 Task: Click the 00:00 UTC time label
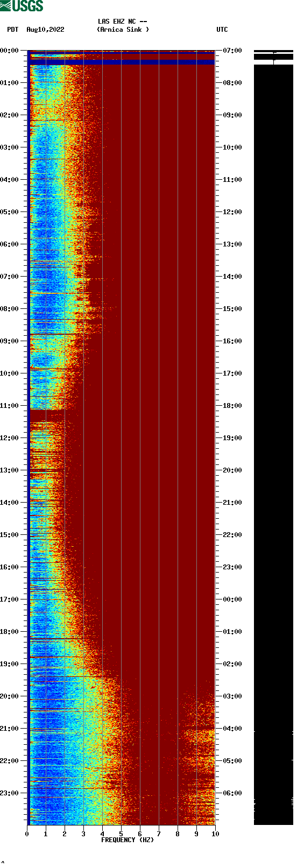click(x=232, y=599)
